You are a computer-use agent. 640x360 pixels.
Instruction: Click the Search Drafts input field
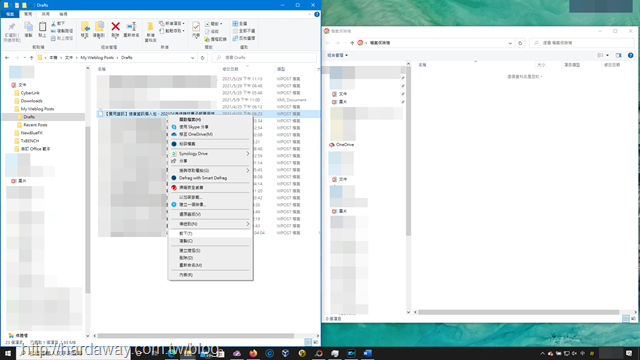(264, 58)
